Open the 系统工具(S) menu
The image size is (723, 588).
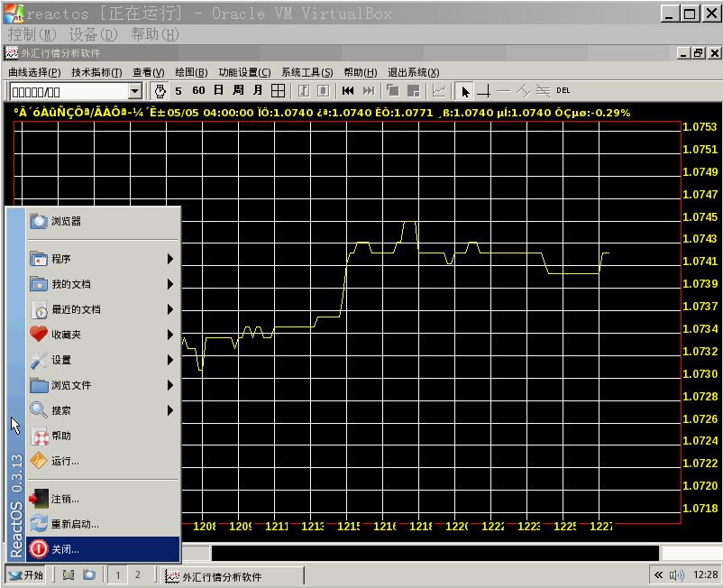307,72
